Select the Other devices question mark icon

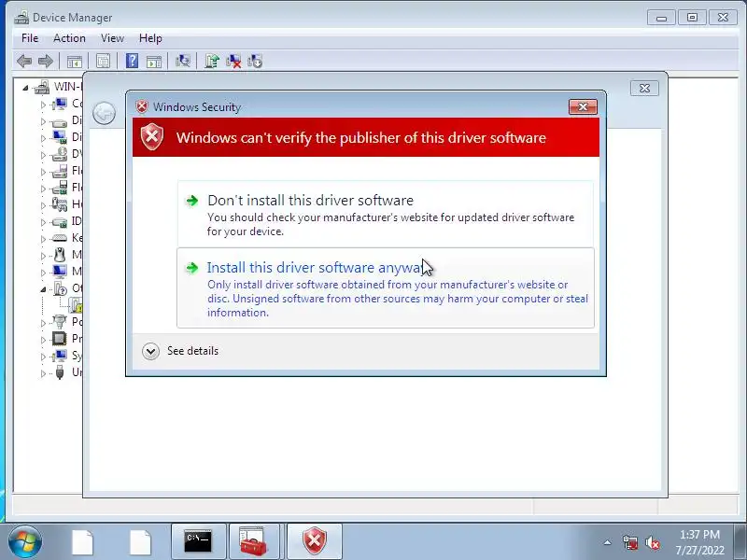tap(60, 288)
